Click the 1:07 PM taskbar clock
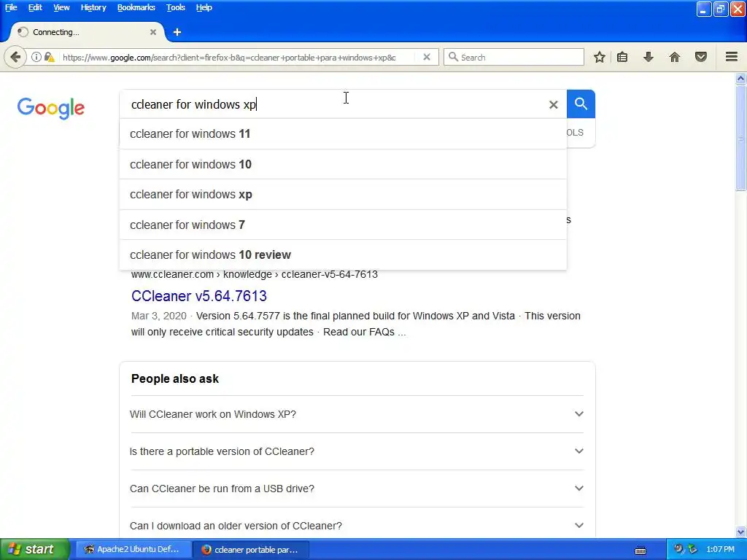Viewport: 747px width, 560px height. tap(720, 549)
